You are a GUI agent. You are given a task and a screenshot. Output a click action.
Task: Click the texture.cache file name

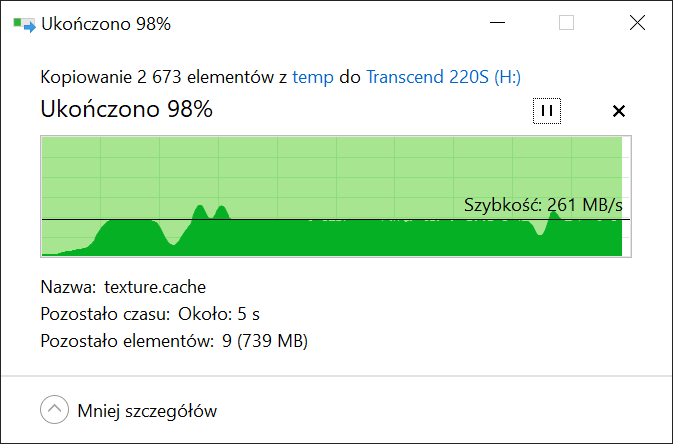[x=155, y=287]
